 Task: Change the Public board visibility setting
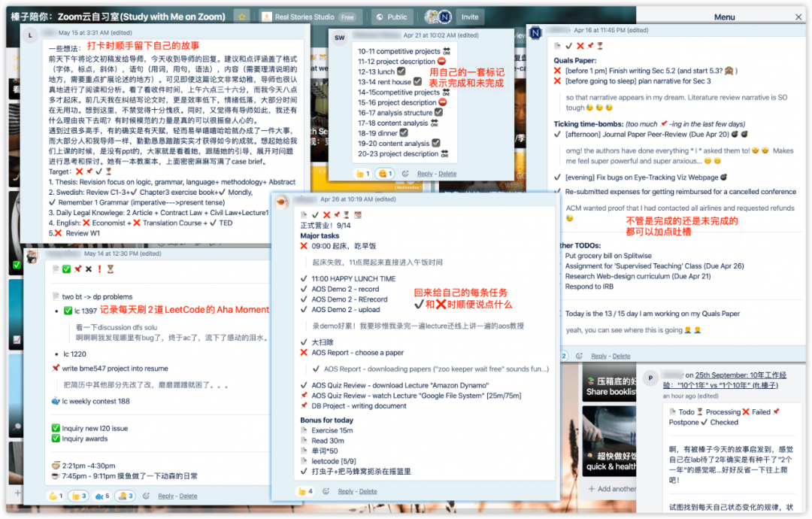(392, 17)
